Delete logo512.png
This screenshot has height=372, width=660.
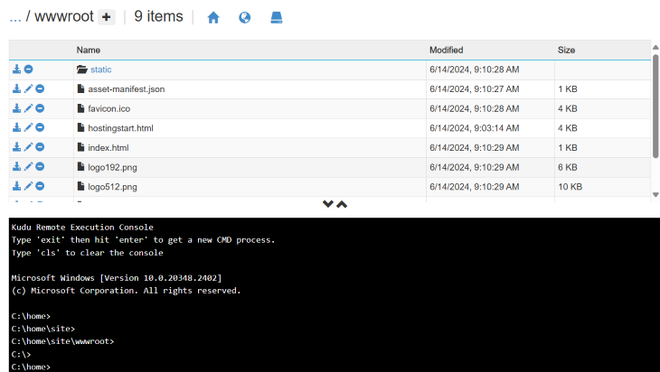40,186
